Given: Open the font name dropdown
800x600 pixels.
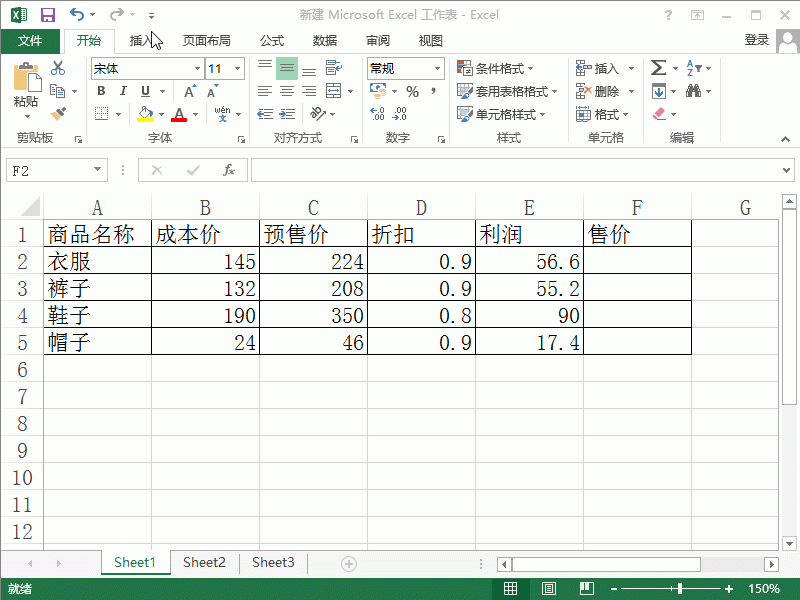Looking at the screenshot, I should [197, 68].
